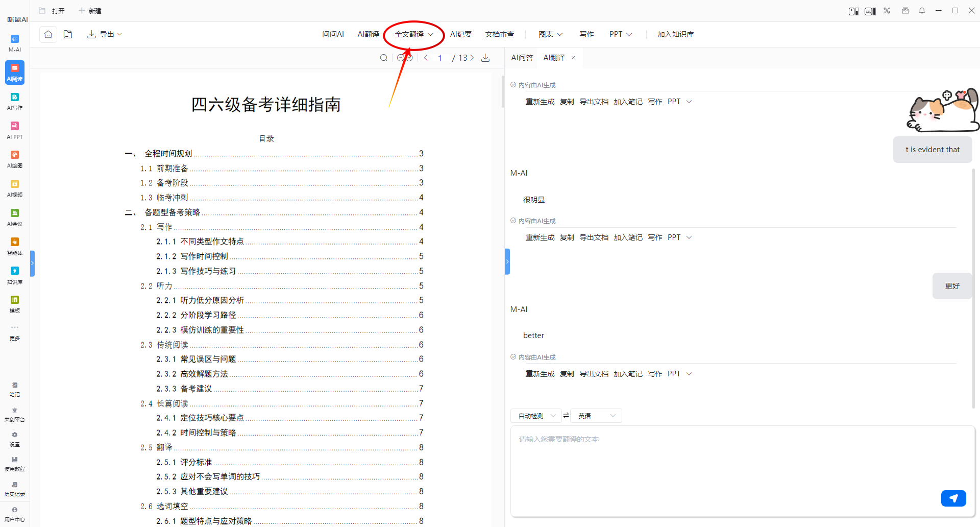Click the search magnifier in document toolbar

pos(384,58)
